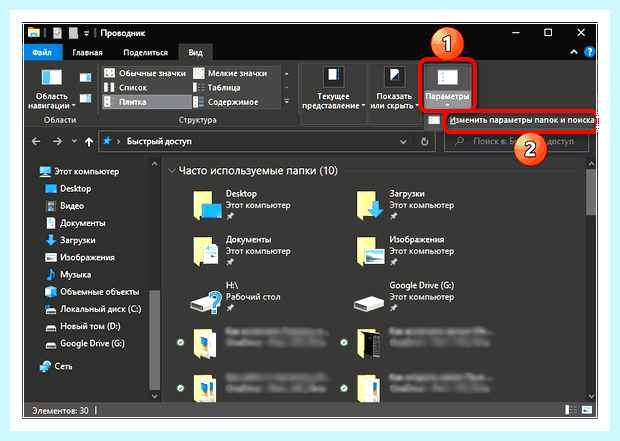The width and height of the screenshot is (620, 441).
Task: Open Объемные объекты in navigation tree
Action: (x=92, y=292)
